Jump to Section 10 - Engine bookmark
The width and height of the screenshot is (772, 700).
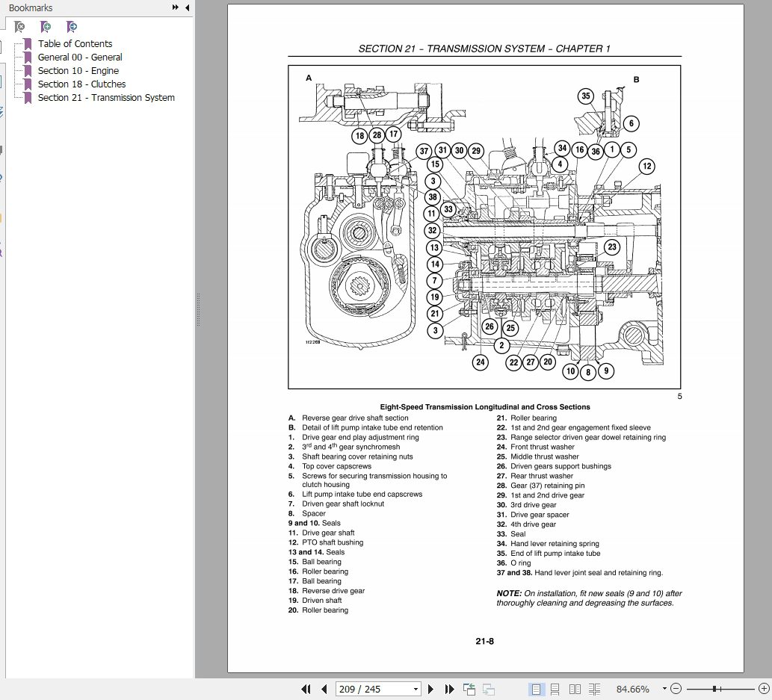pyautogui.click(x=78, y=70)
